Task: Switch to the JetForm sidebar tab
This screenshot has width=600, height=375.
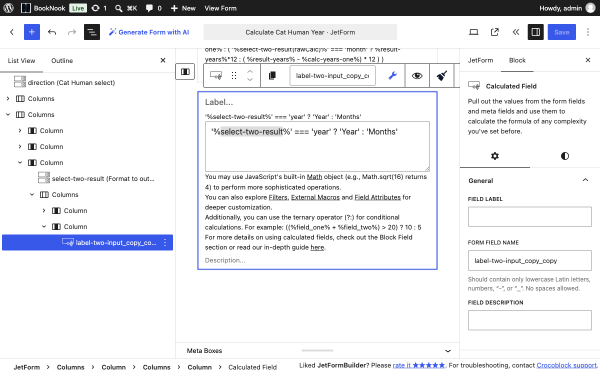Action: pyautogui.click(x=480, y=60)
